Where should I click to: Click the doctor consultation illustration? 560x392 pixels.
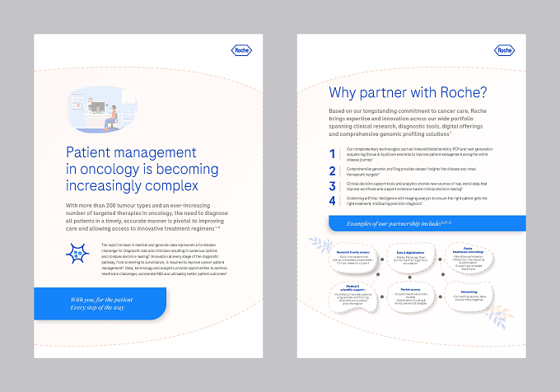tap(102, 110)
